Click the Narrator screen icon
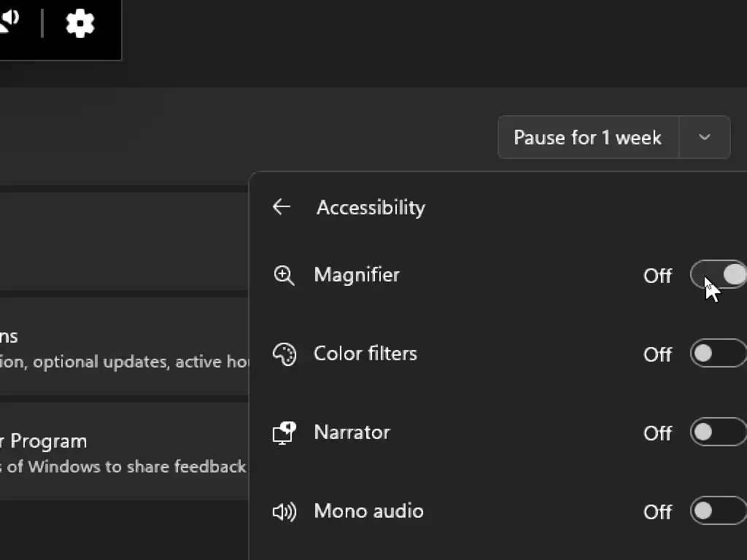 point(284,432)
